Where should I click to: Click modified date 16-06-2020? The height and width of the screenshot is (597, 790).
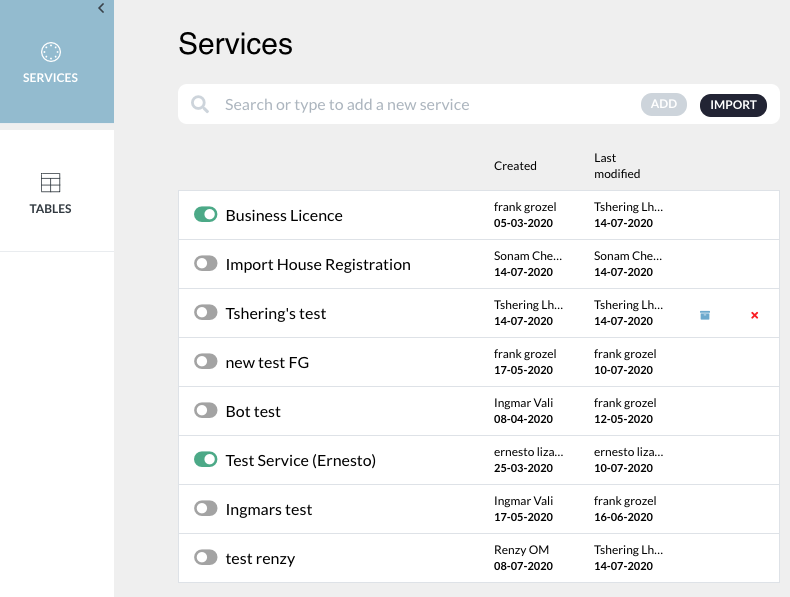coord(623,517)
